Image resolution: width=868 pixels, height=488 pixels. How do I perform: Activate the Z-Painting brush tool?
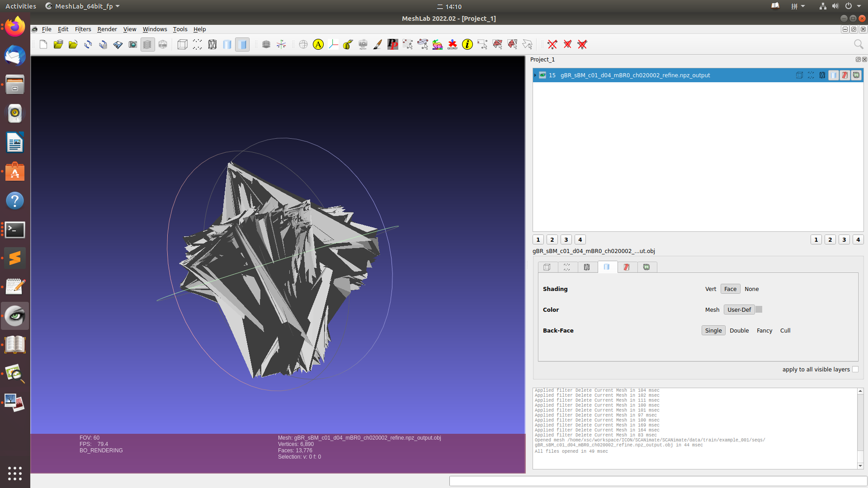tap(377, 44)
